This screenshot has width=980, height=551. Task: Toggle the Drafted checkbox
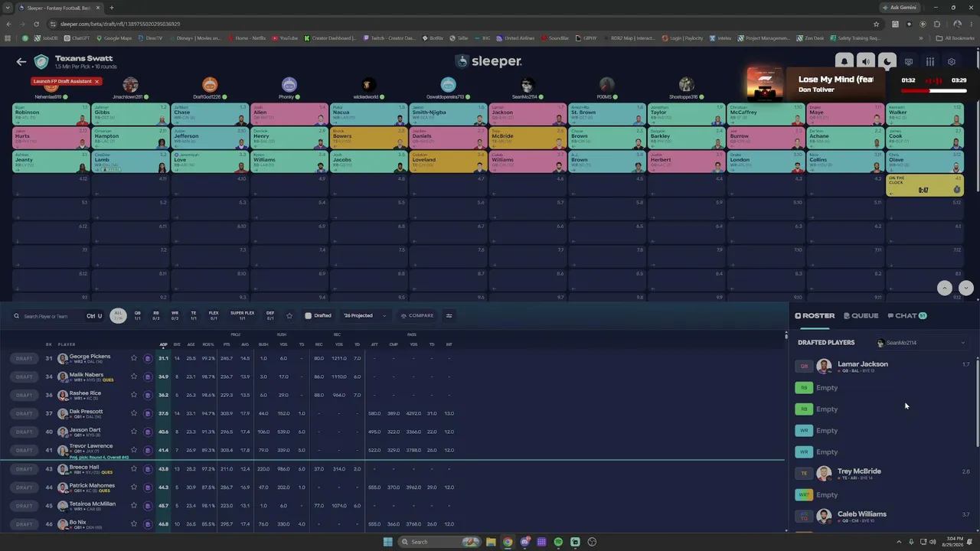click(309, 315)
